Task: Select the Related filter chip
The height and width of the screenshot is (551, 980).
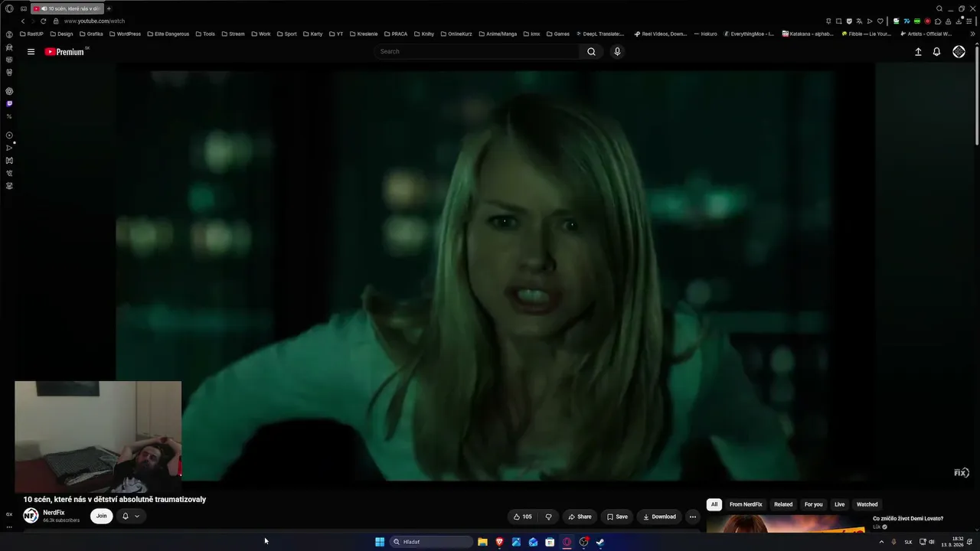Action: coord(783,505)
